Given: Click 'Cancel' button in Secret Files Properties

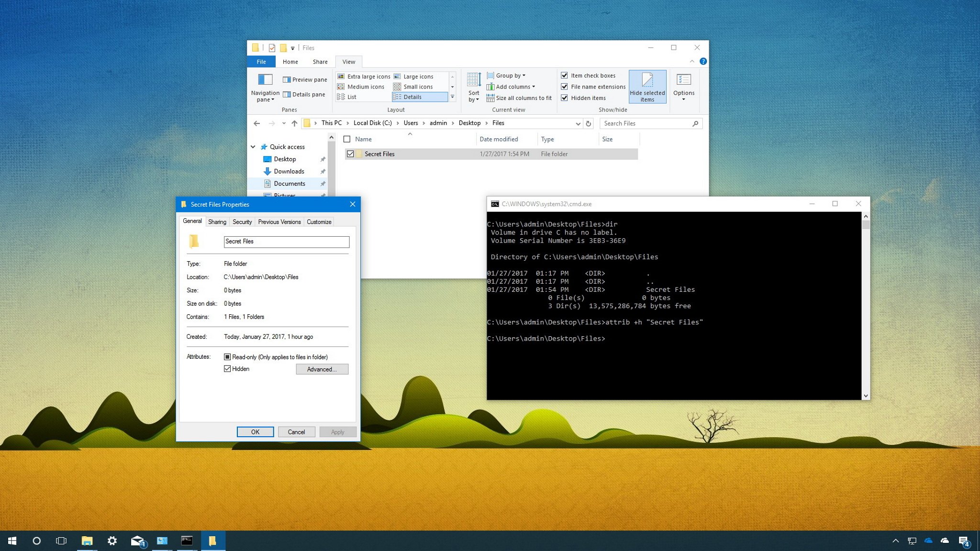Looking at the screenshot, I should tap(295, 431).
